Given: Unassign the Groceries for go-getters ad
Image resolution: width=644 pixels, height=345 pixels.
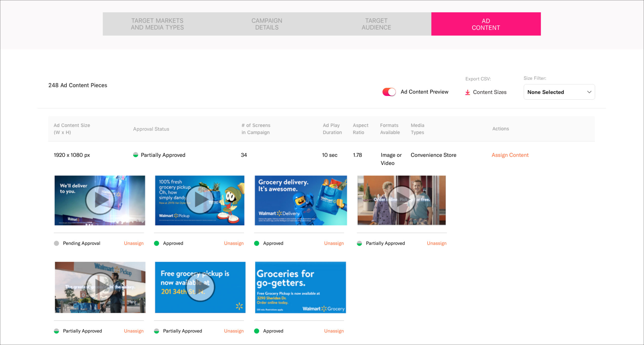Looking at the screenshot, I should [334, 331].
